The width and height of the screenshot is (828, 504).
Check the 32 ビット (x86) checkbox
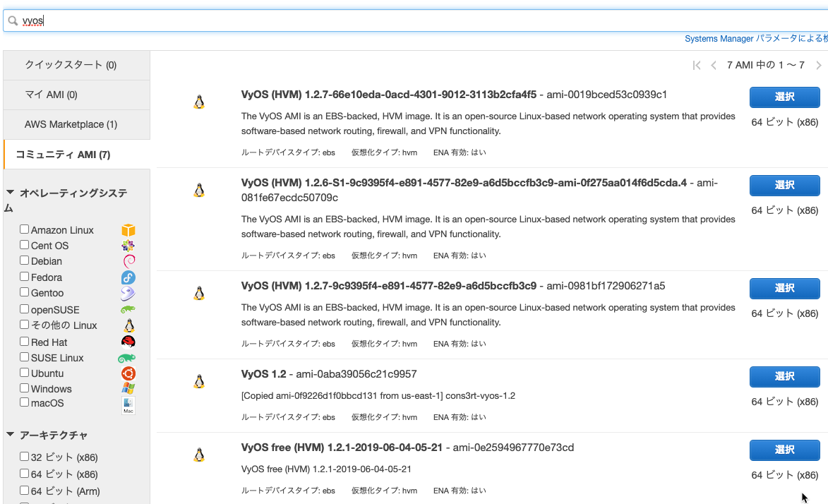(x=24, y=457)
